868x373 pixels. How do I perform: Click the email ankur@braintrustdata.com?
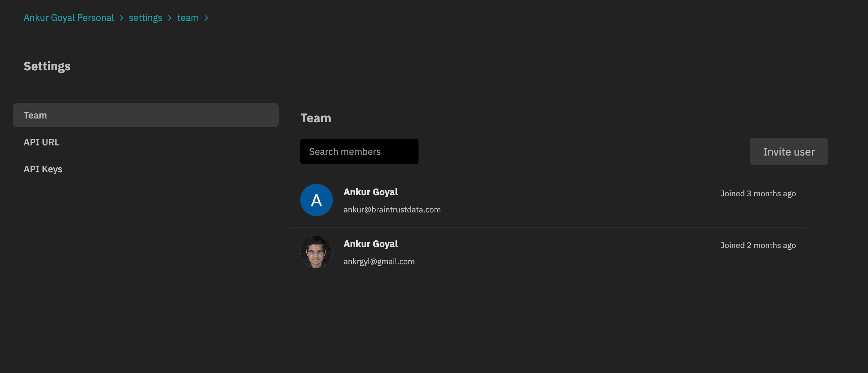tap(392, 209)
